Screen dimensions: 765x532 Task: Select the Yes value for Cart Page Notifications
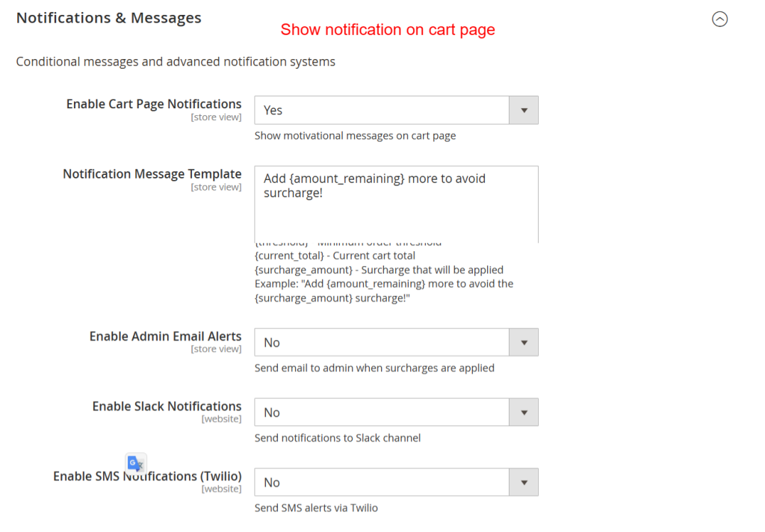click(273, 110)
